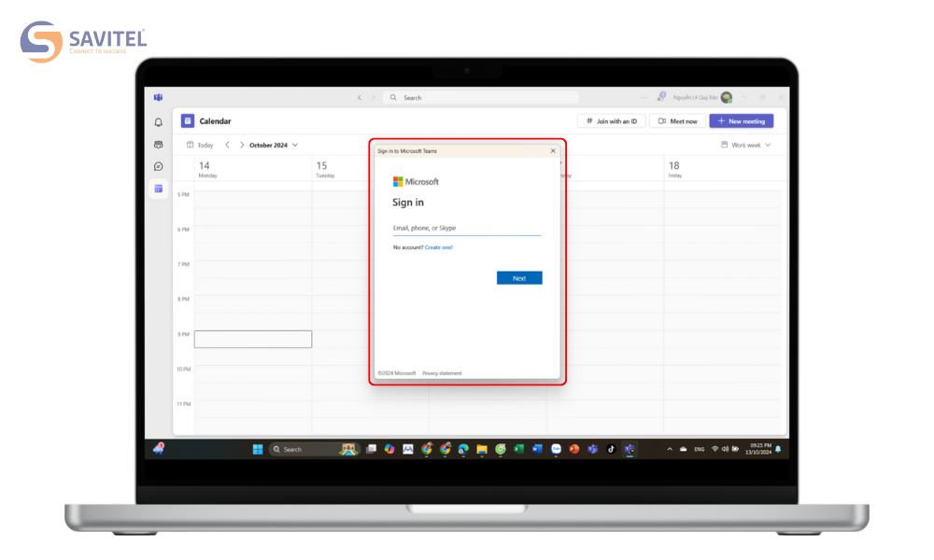
Task: Go back using the history back arrow
Action: click(360, 98)
